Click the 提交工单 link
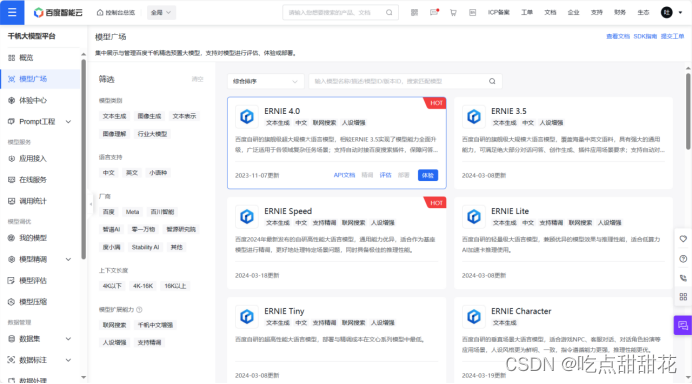Screen dimensions: 692x384 (672, 36)
